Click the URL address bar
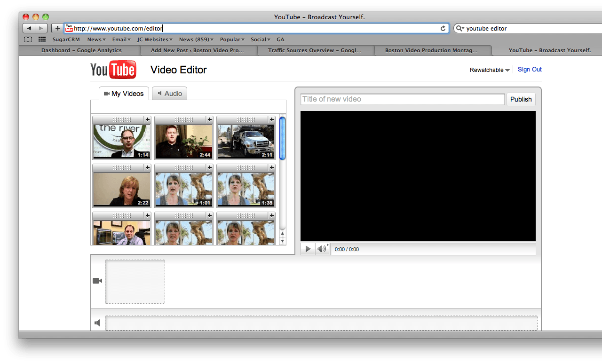This screenshot has width=602, height=364. (256, 28)
